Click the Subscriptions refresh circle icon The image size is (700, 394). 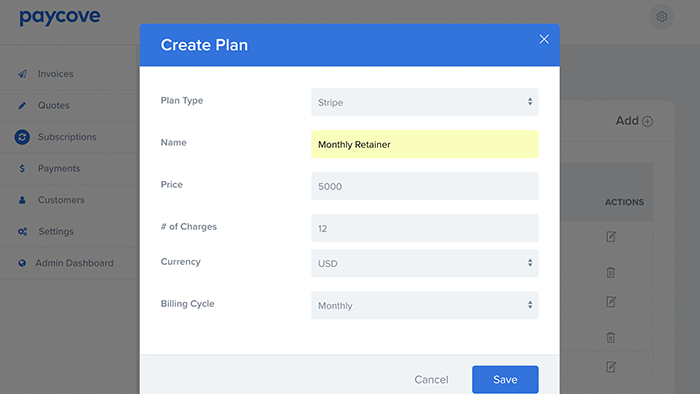point(22,137)
